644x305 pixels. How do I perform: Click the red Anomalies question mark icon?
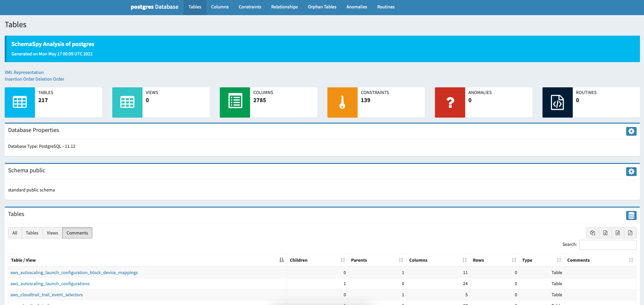tap(450, 102)
